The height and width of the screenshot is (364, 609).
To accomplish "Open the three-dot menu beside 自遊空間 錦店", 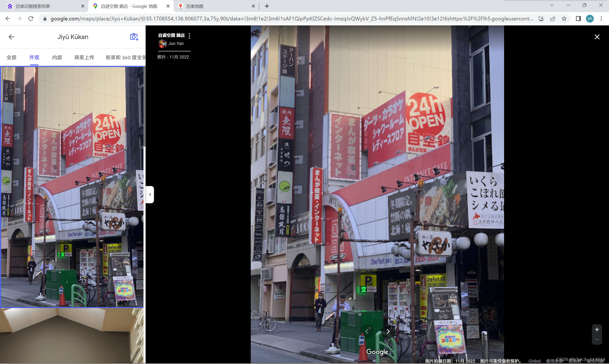I will point(189,36).
